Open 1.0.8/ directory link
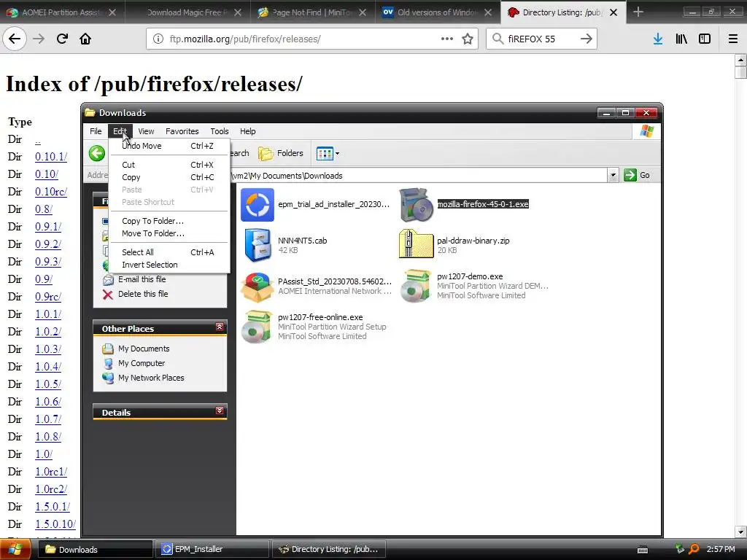Screen dimensions: 747x560 [48, 437]
